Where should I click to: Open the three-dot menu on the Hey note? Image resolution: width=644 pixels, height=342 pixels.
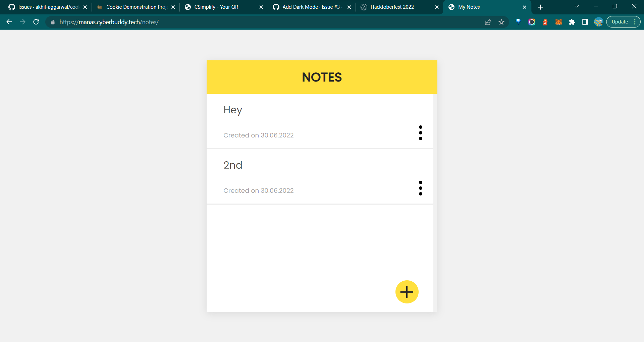point(421,133)
